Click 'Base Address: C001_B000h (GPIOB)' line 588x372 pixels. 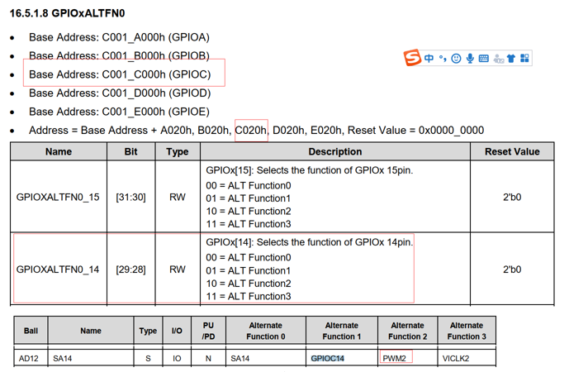coord(119,56)
